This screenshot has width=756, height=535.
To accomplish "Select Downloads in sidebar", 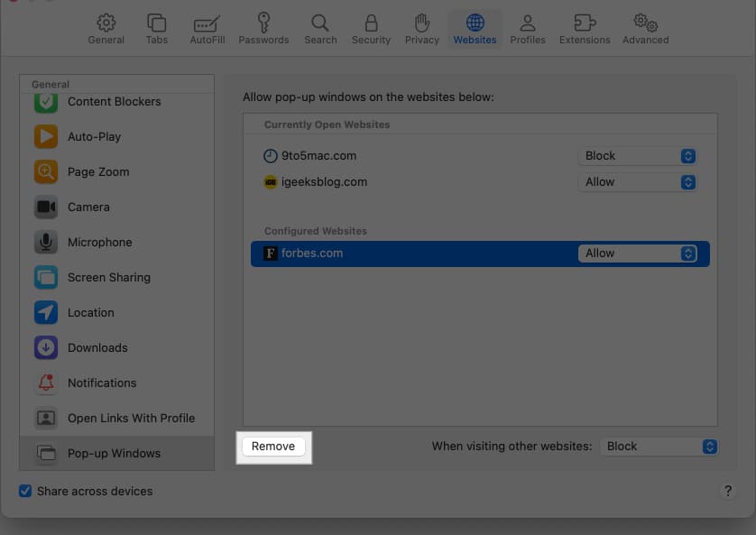I will [x=97, y=348].
